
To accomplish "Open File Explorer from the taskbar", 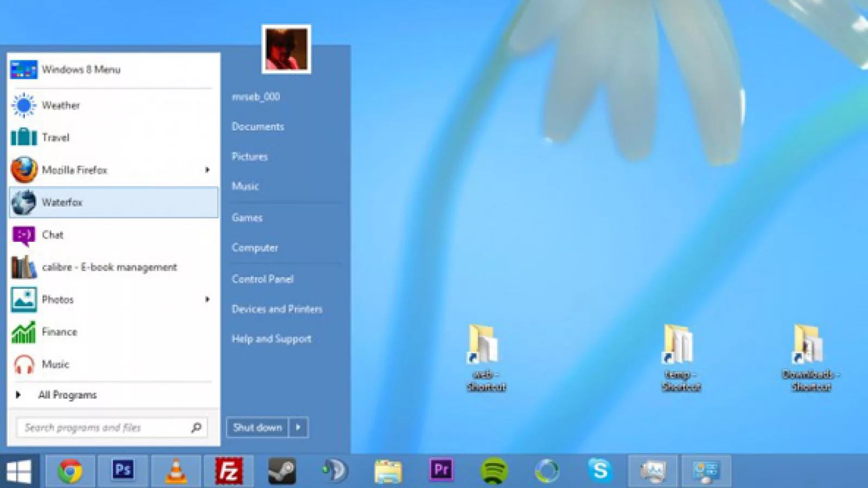I will tap(388, 471).
